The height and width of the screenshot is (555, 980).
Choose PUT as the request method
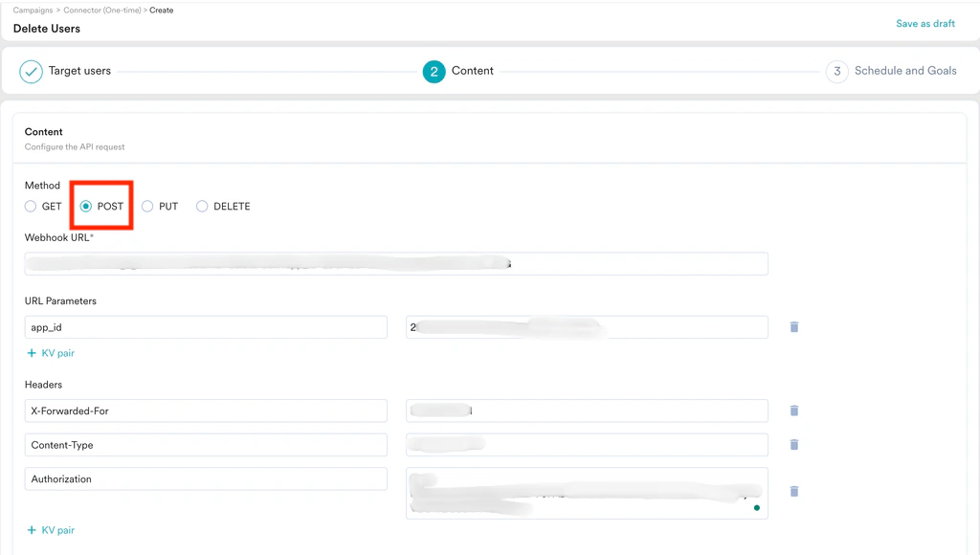point(147,206)
